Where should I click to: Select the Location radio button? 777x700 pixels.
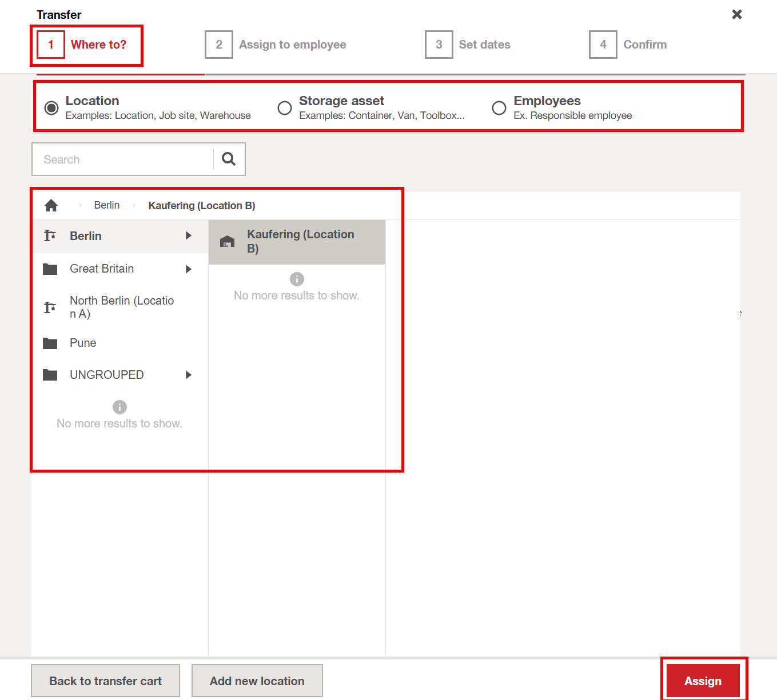[51, 108]
